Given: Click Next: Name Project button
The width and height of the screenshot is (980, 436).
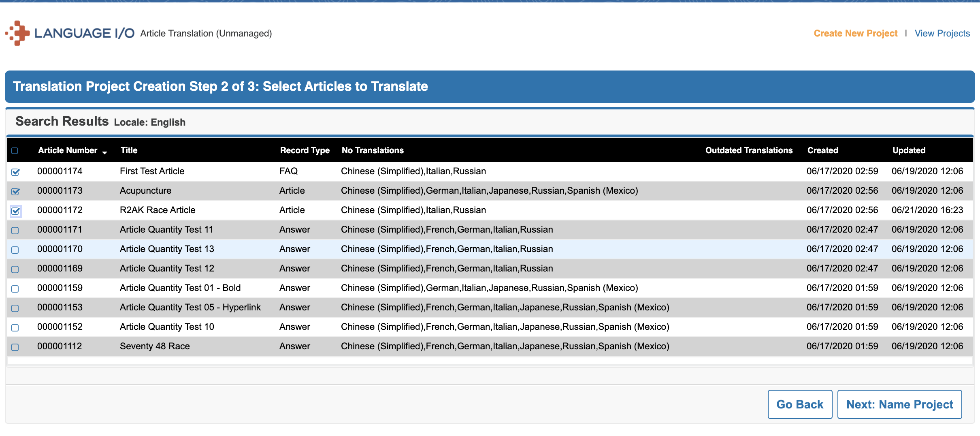Looking at the screenshot, I should tap(899, 404).
